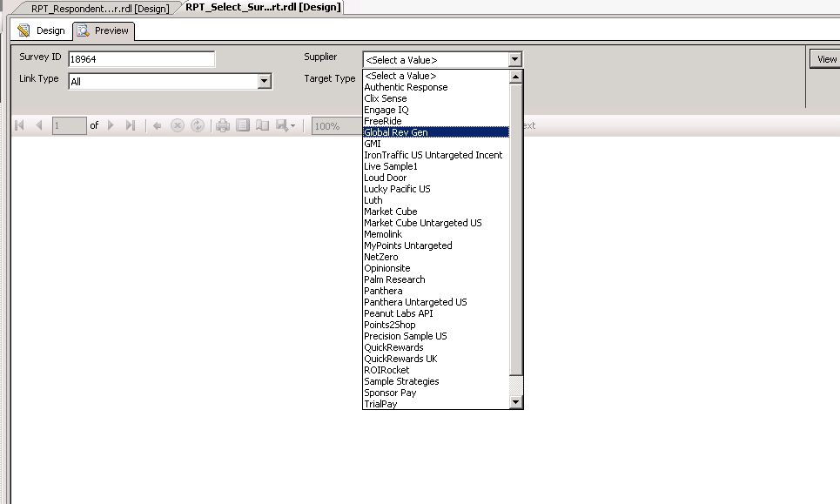Image resolution: width=840 pixels, height=504 pixels.
Task: Toggle print layout view
Action: click(x=243, y=125)
